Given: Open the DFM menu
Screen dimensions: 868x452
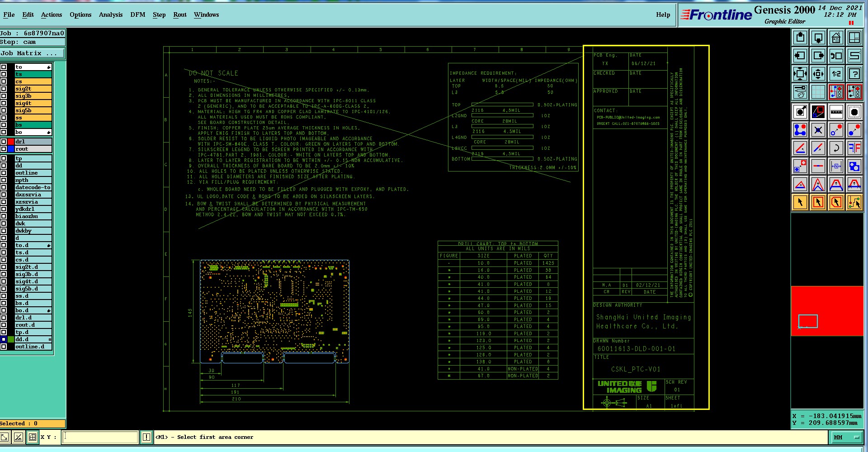Looking at the screenshot, I should [x=138, y=14].
